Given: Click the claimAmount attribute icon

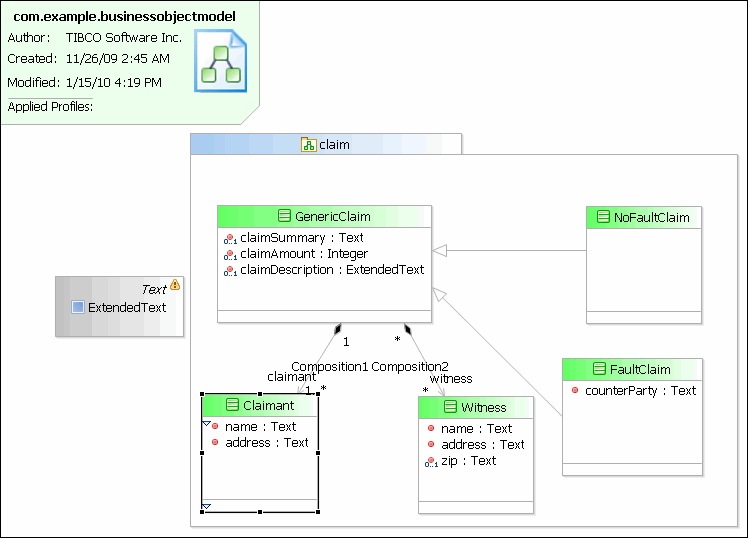Looking at the screenshot, I should (x=230, y=255).
